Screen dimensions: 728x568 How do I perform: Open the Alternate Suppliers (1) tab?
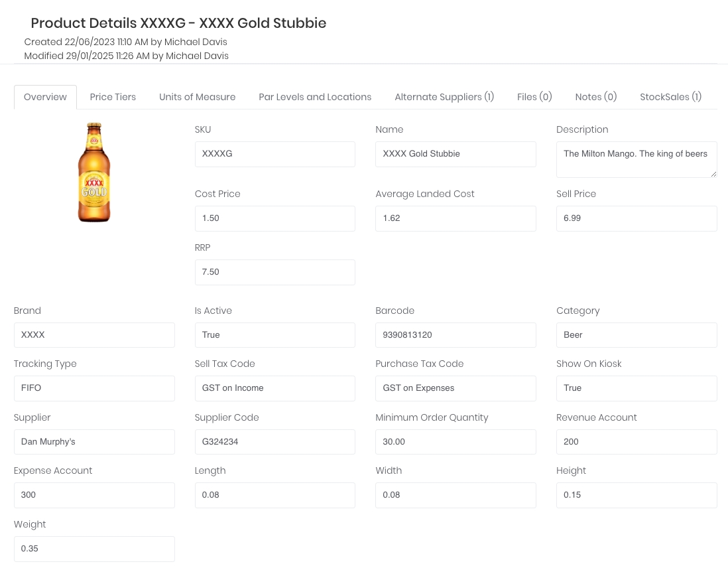tap(444, 97)
